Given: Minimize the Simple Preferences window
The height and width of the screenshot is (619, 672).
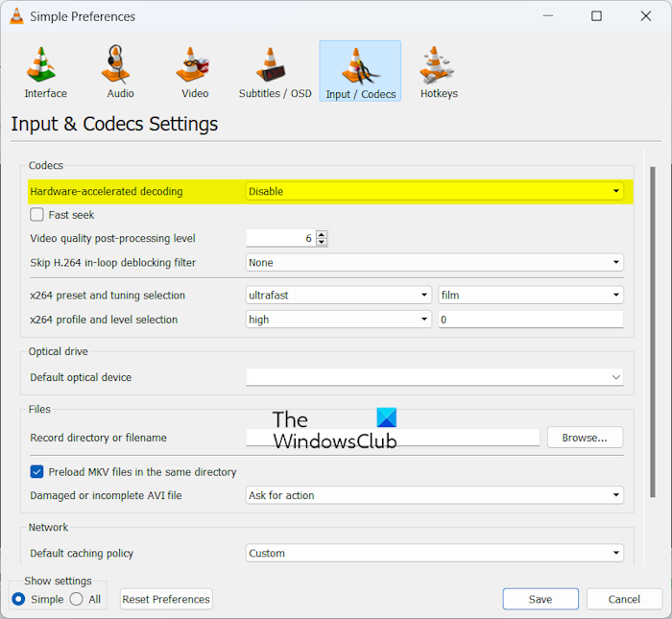Looking at the screenshot, I should (x=548, y=16).
